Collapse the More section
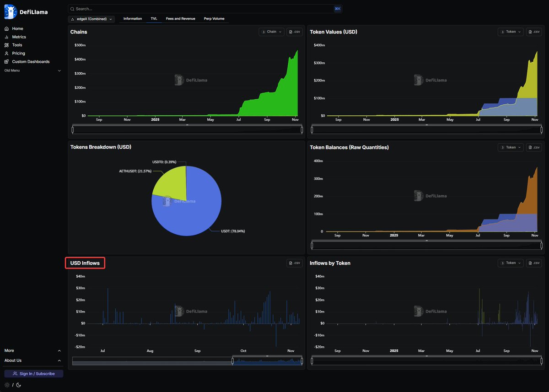Viewport: 549px width, 392px height. pyautogui.click(x=32, y=350)
